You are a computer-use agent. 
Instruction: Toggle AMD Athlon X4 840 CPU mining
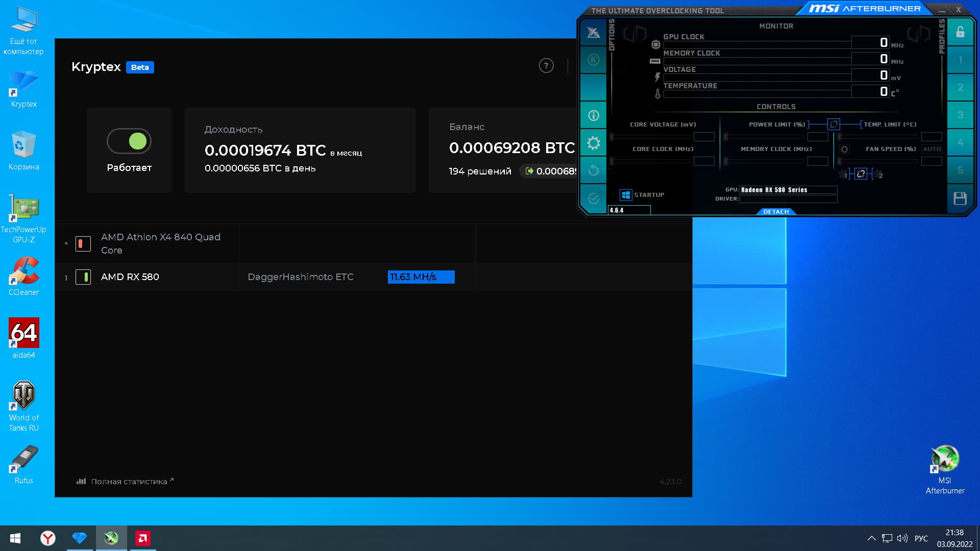coord(83,244)
